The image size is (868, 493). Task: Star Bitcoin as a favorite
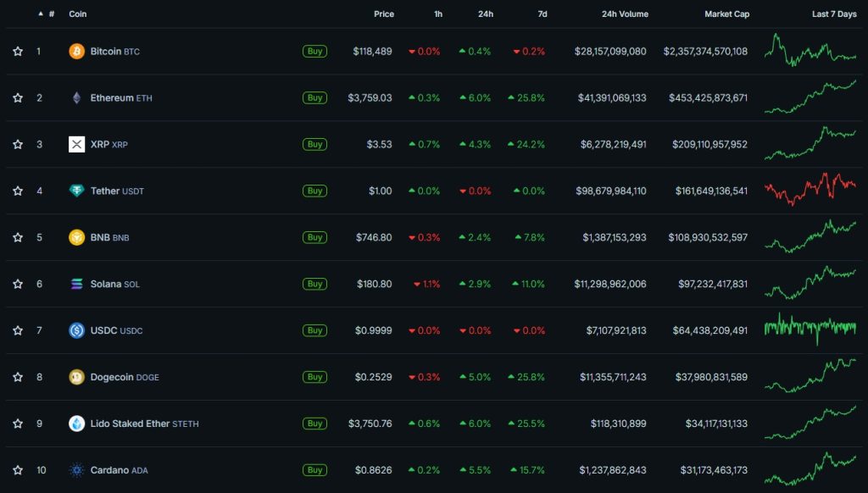[x=18, y=52]
